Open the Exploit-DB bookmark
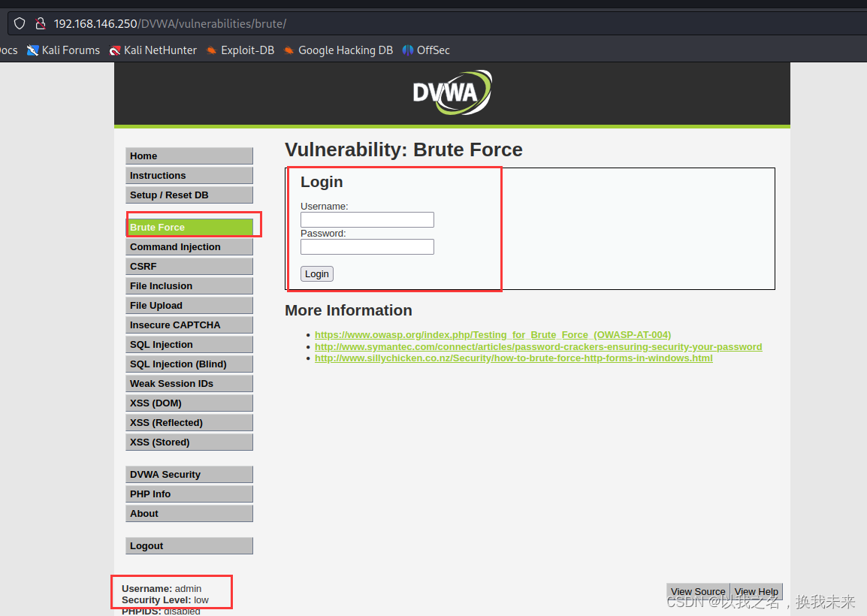This screenshot has width=867, height=616. click(240, 50)
